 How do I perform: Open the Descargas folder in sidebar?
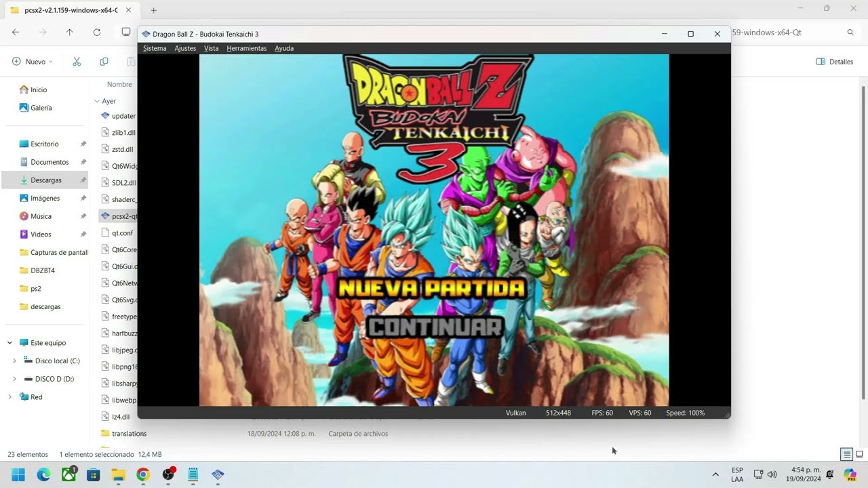45,180
